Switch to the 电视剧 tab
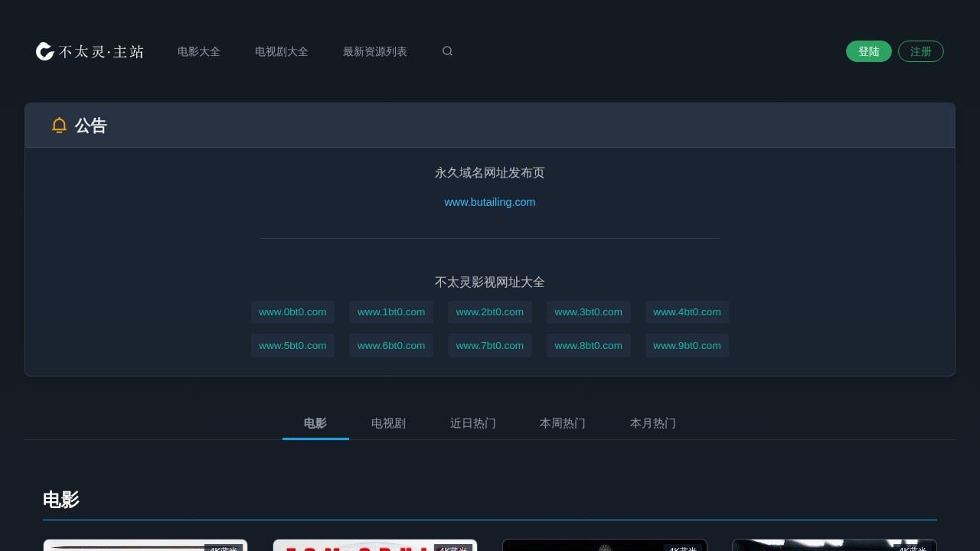980x551 pixels. (388, 423)
